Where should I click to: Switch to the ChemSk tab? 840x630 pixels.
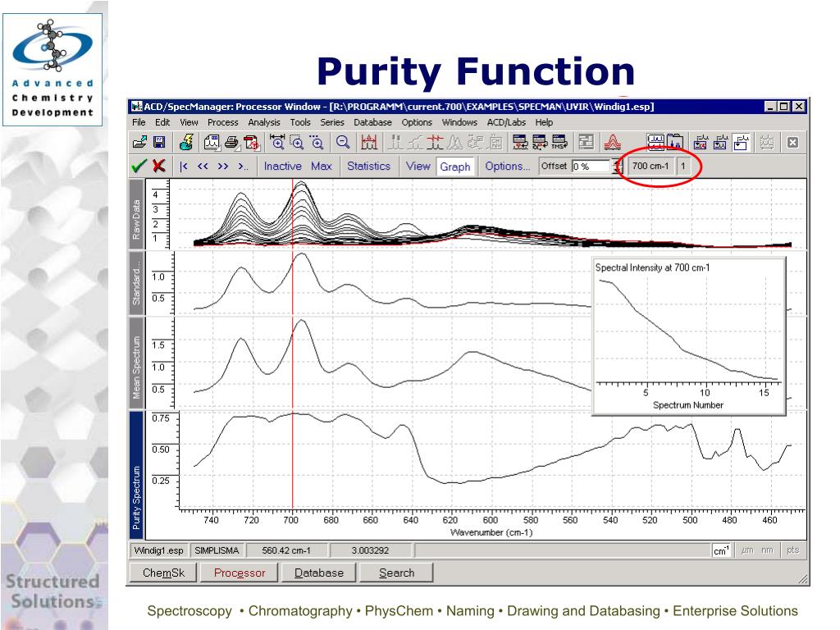pos(163,573)
